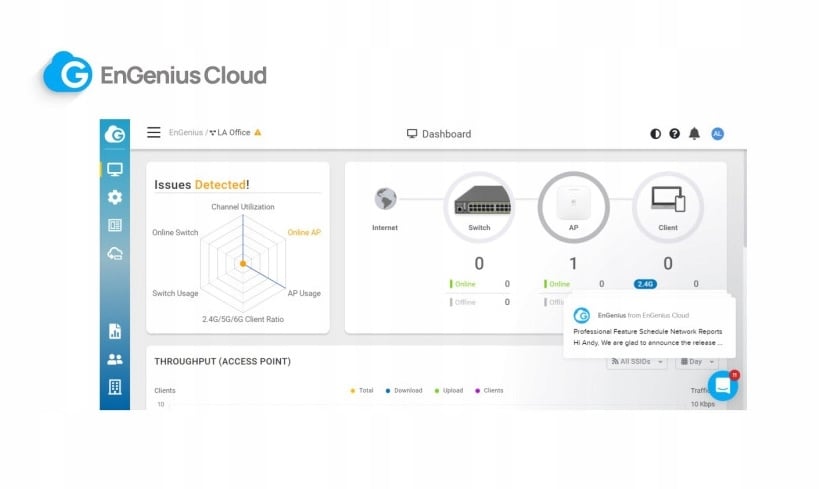This screenshot has width=822, height=489.
Task: Click the EnGenius breadcrumb link
Action: pos(185,133)
